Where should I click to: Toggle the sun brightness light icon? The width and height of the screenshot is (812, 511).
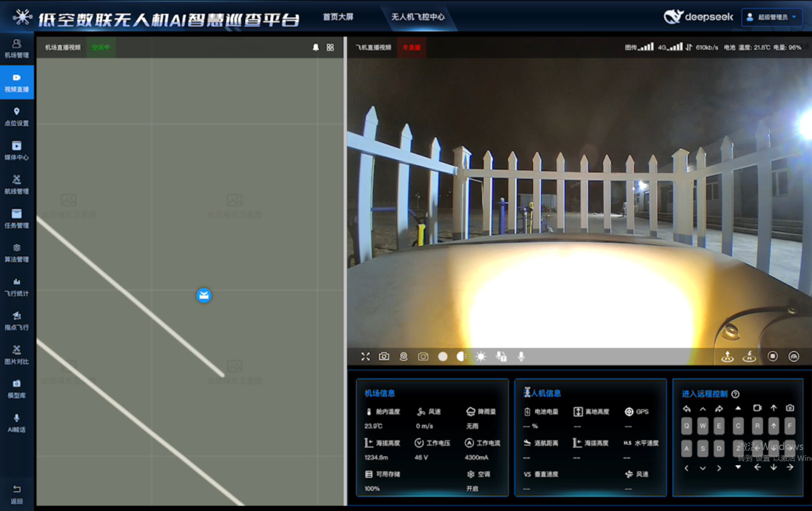pos(481,357)
